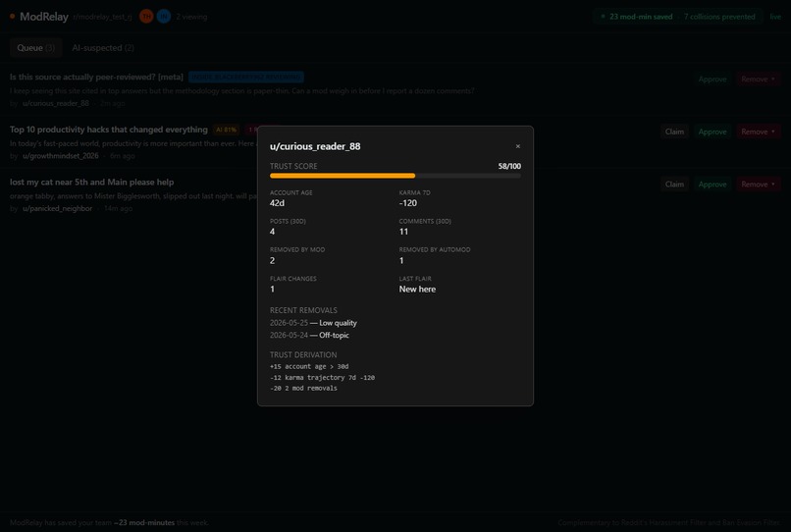Click the Trust Derivation section heading
The height and width of the screenshot is (532, 791).
(303, 355)
